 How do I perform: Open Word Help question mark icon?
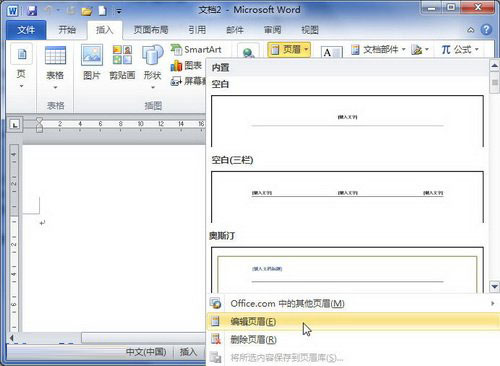point(486,30)
